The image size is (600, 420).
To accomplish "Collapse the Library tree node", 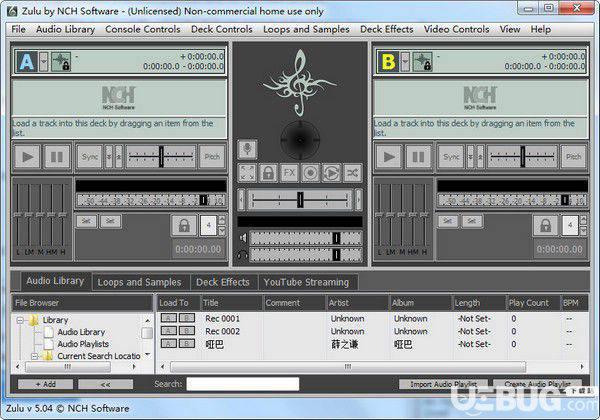I will [20, 320].
